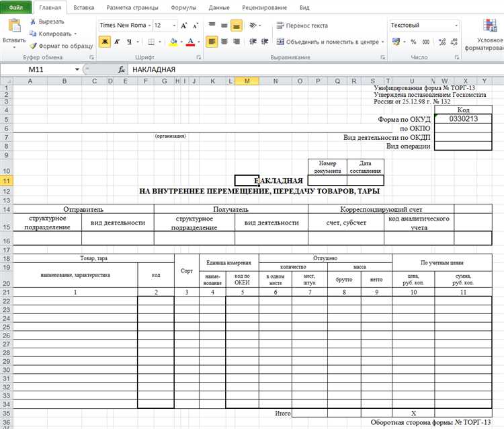504x429 pixels.
Task: Switch to the Вставка ribbon tab
Action: pyautogui.click(x=83, y=8)
